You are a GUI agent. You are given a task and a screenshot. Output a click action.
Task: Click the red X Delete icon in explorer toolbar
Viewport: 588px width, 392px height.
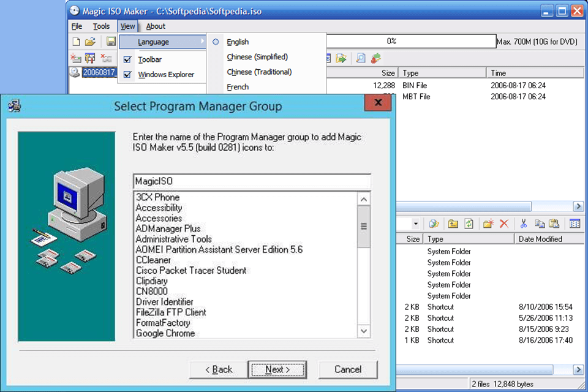[x=504, y=224]
